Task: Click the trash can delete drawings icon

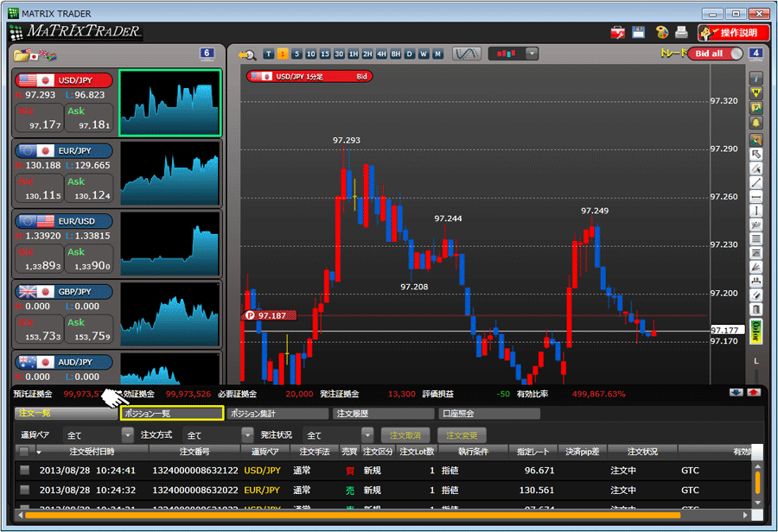Action: pos(756,310)
